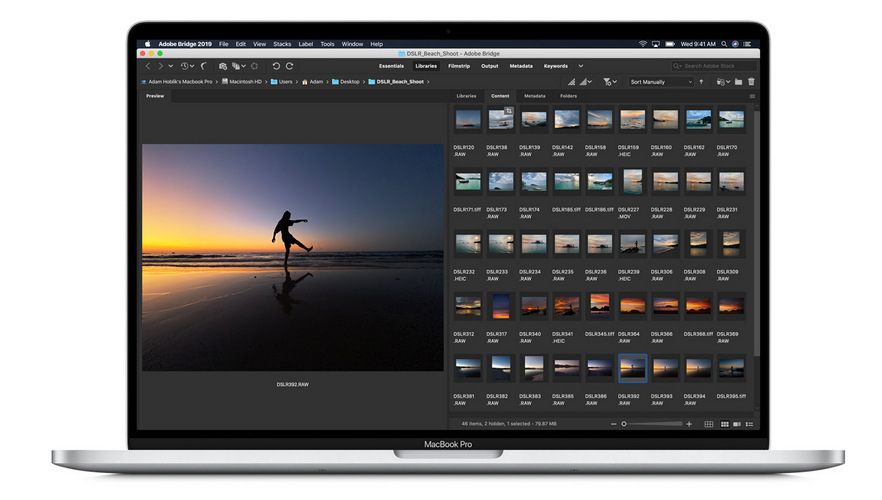
Task: Navigate to Users folder in path bar
Action: coord(282,82)
